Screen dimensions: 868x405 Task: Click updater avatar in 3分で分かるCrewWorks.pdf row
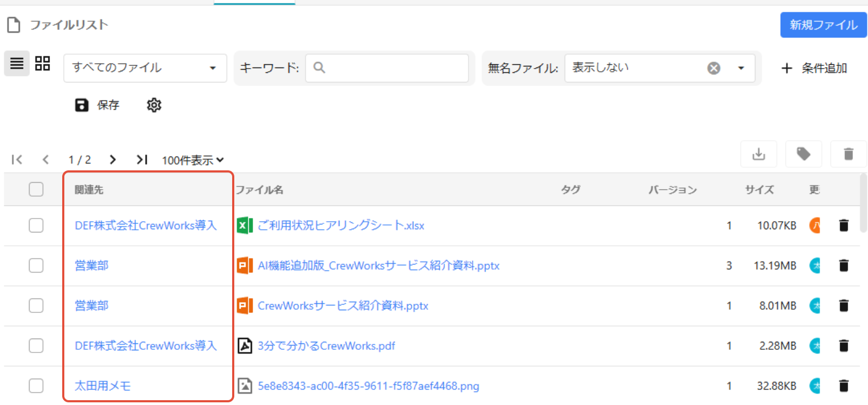coord(815,346)
